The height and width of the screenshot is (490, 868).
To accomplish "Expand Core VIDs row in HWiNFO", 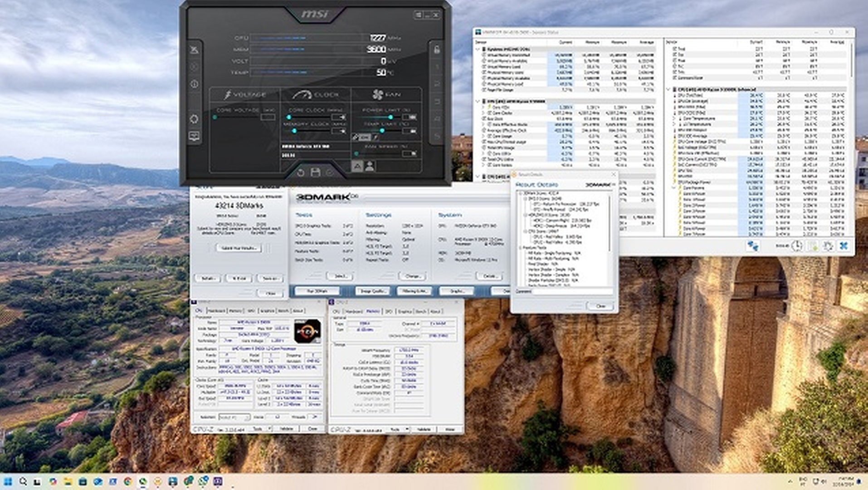I will coord(484,107).
